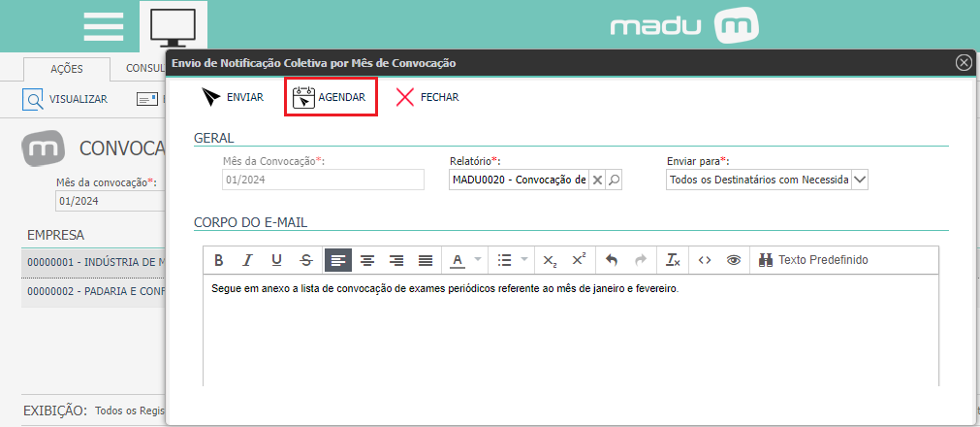Toggle italic formatting

coord(247,260)
